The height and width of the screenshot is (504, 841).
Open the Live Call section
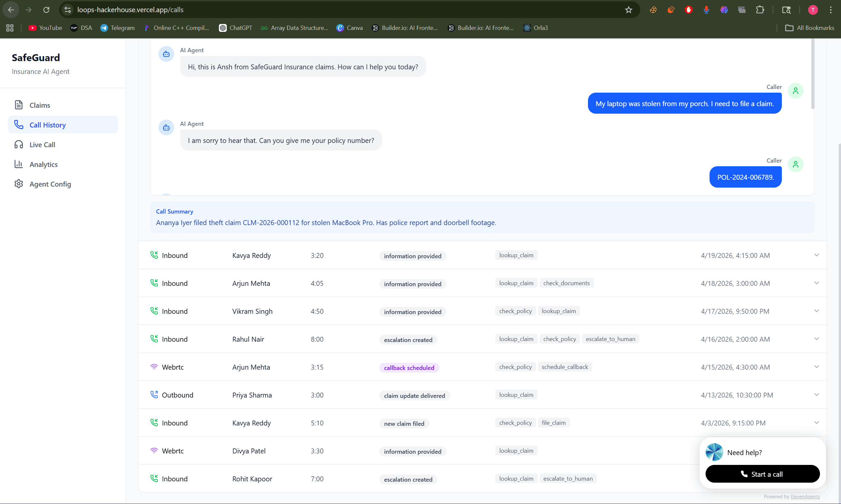pos(63,145)
